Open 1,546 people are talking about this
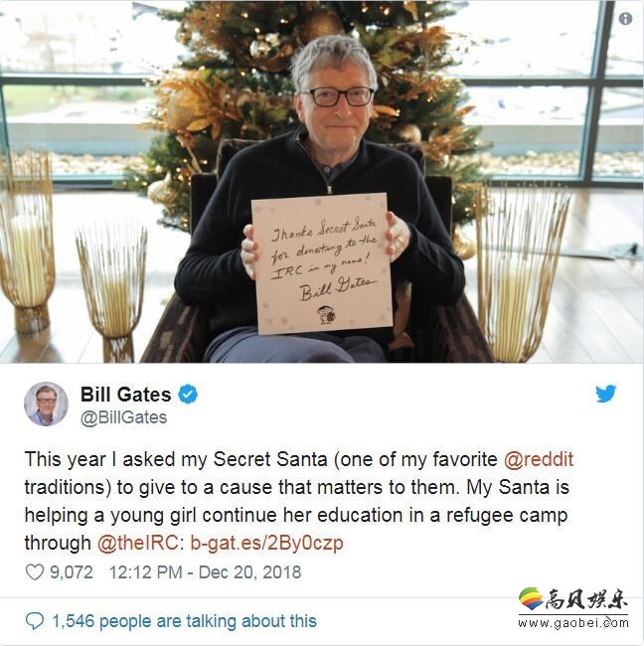 point(184,621)
